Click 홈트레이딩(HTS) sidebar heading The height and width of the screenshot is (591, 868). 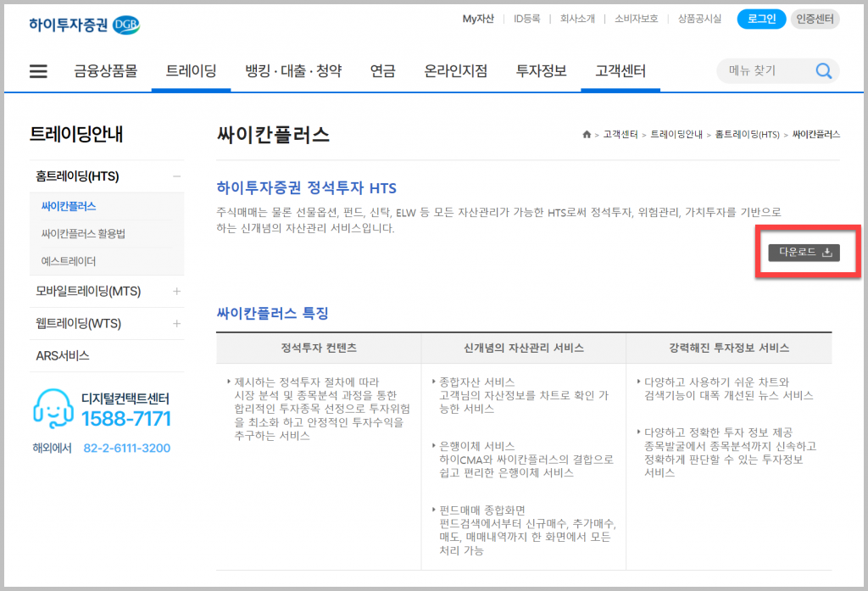click(77, 176)
